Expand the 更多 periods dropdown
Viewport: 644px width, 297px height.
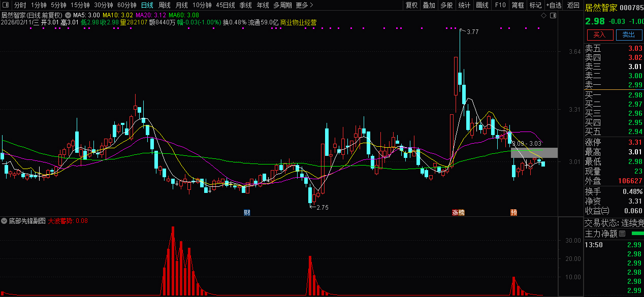[x=304, y=5]
